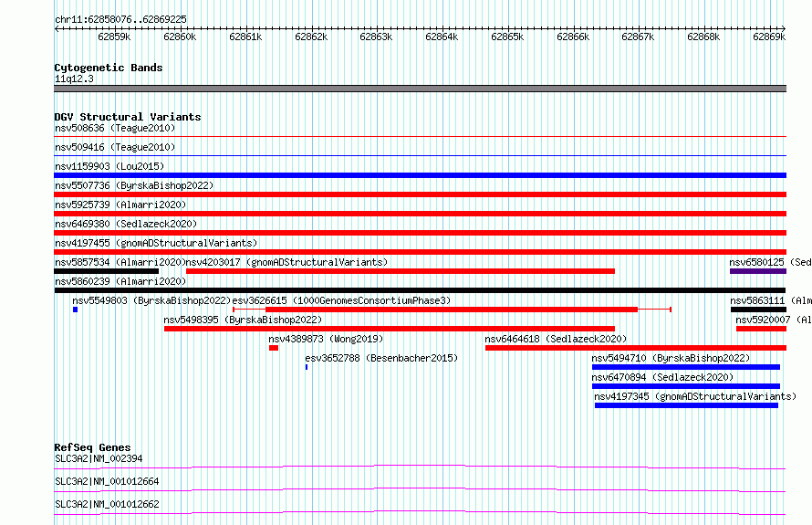Click the red bar under nsv4203017
The image size is (812, 525).
pyautogui.click(x=401, y=271)
